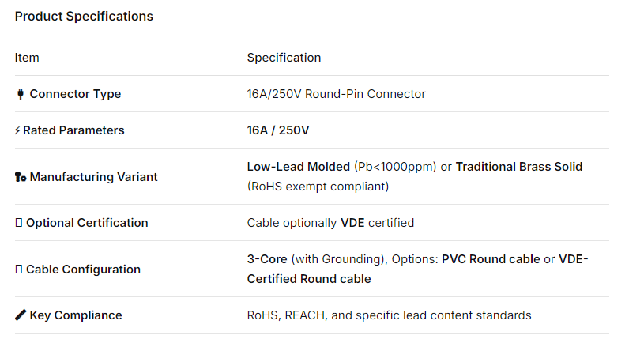Click the square icon beside Optional Certification
This screenshot has width=644, height=343.
pos(18,223)
